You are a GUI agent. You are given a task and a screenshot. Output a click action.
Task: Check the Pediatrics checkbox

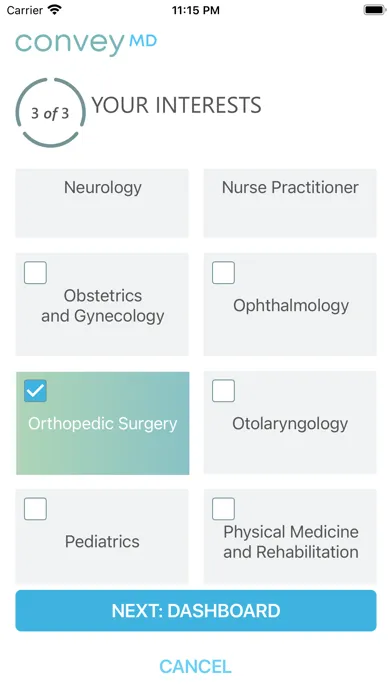click(x=36, y=509)
